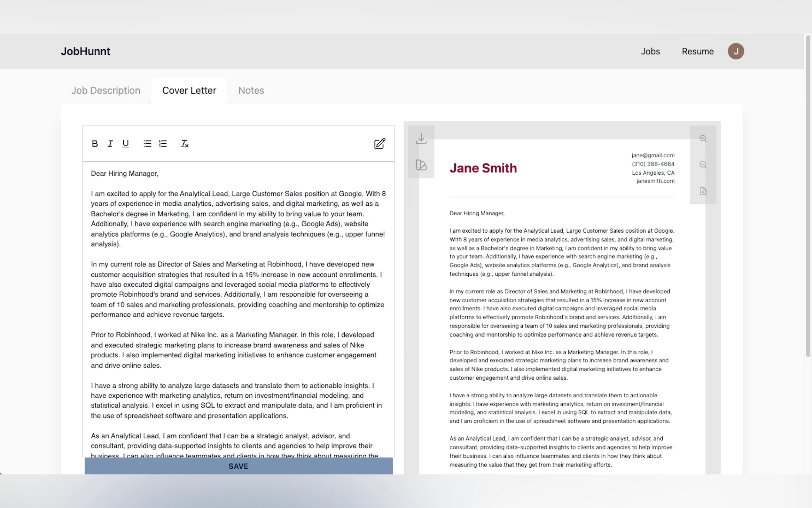Zoom out of the letter preview

point(703,165)
